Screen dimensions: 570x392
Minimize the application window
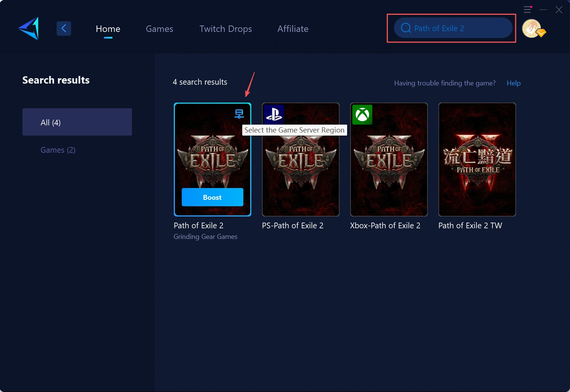click(543, 9)
